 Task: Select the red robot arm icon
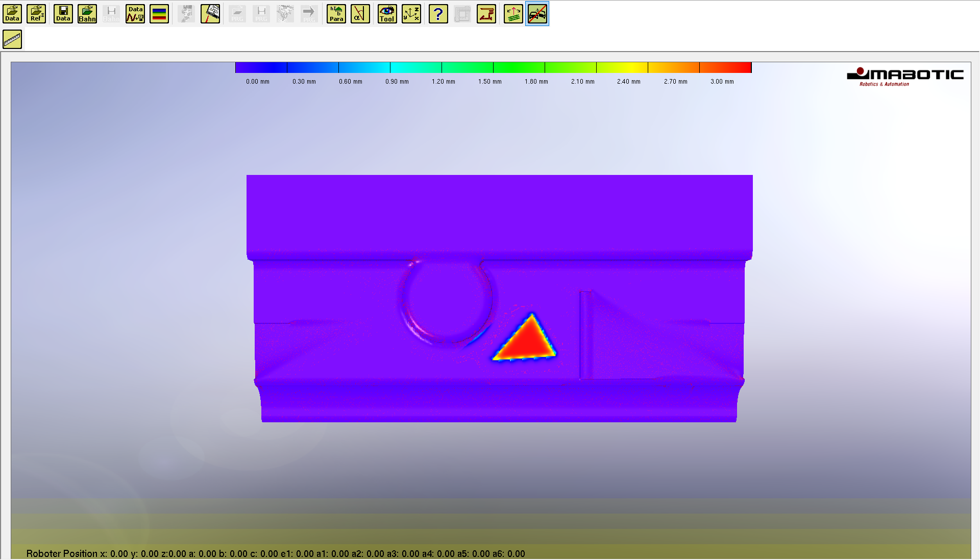point(486,14)
